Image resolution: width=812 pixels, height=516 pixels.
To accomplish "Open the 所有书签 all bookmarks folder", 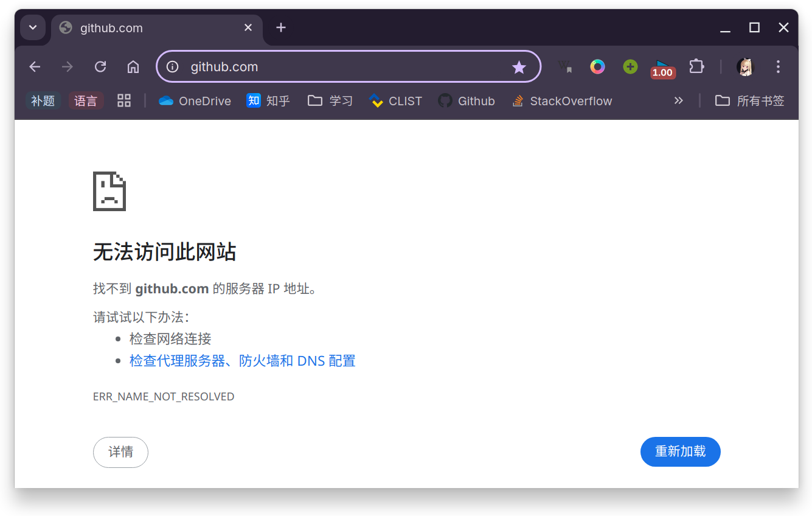I will [x=749, y=101].
